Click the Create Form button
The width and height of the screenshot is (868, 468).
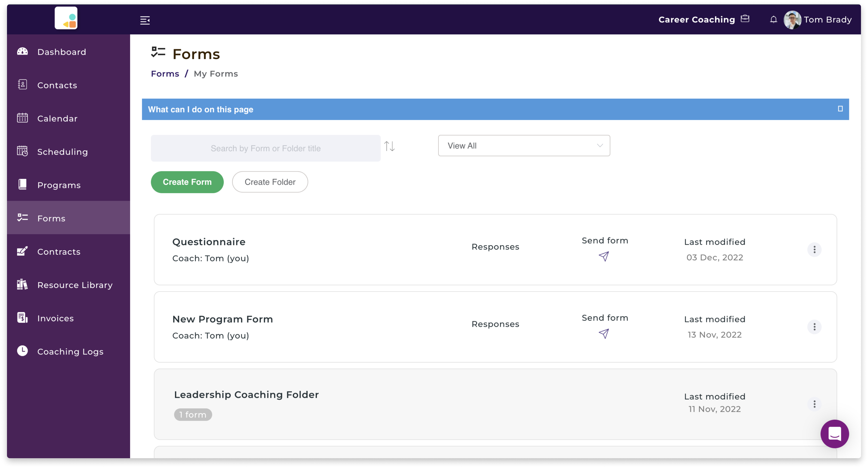click(187, 182)
